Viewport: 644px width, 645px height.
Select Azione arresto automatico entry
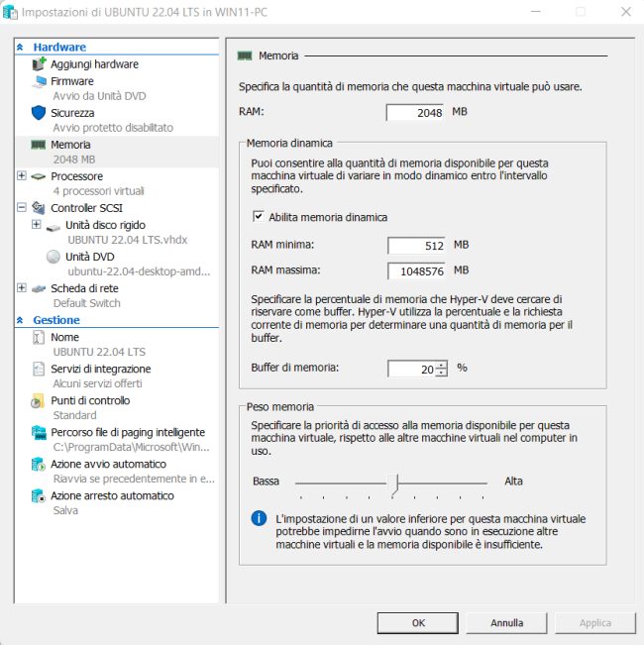112,496
